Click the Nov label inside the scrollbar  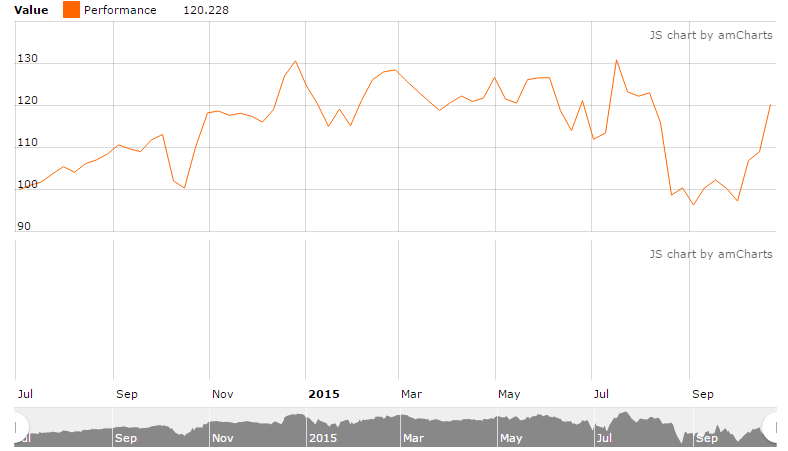click(x=223, y=438)
